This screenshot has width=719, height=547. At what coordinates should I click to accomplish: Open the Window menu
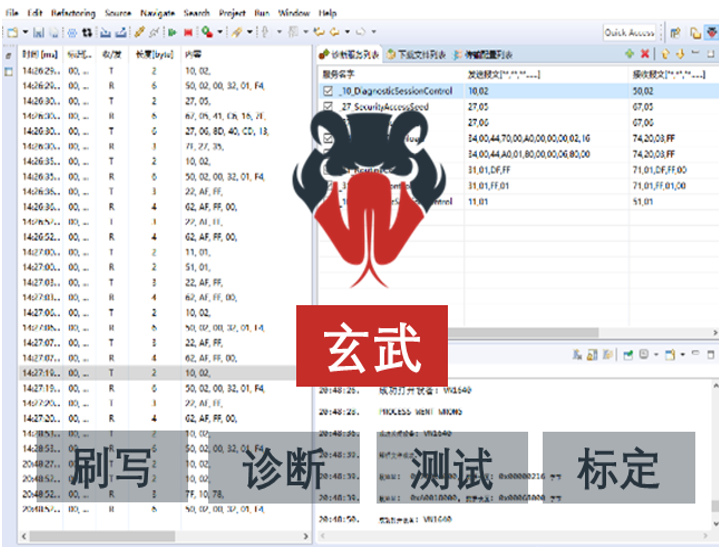294,13
